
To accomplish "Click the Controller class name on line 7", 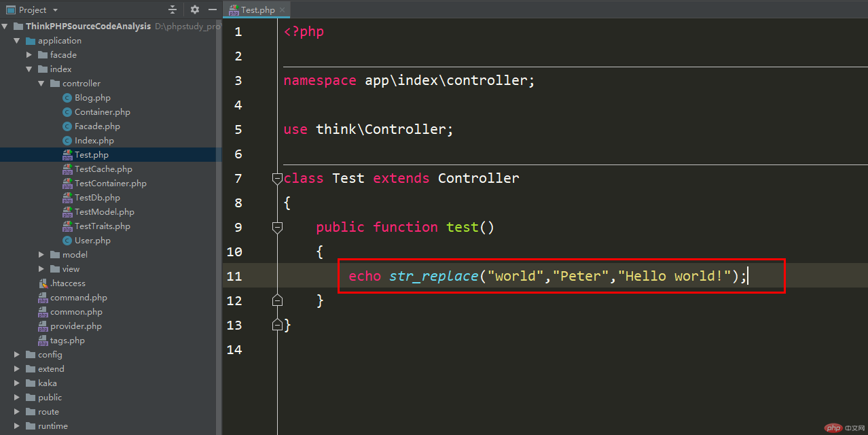I will click(x=478, y=178).
